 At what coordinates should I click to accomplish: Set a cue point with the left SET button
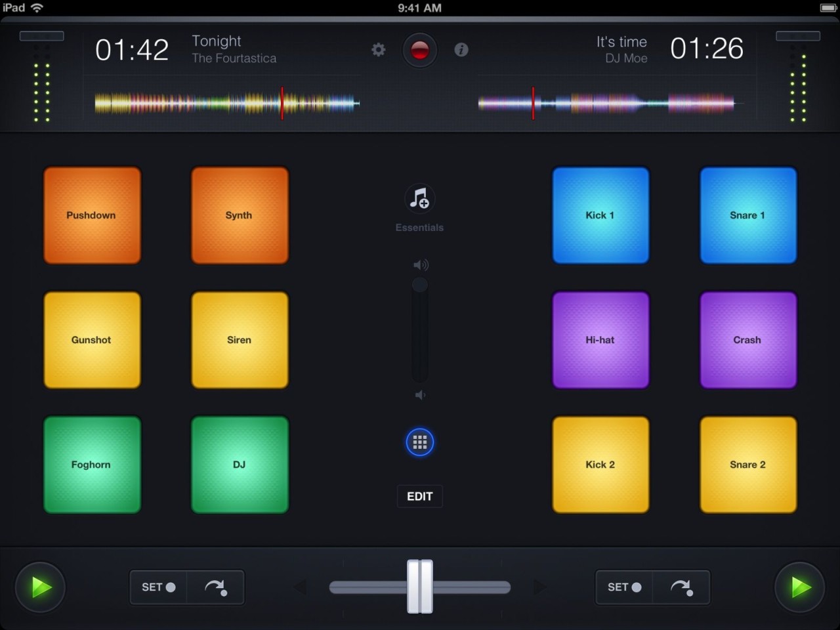pos(157,587)
